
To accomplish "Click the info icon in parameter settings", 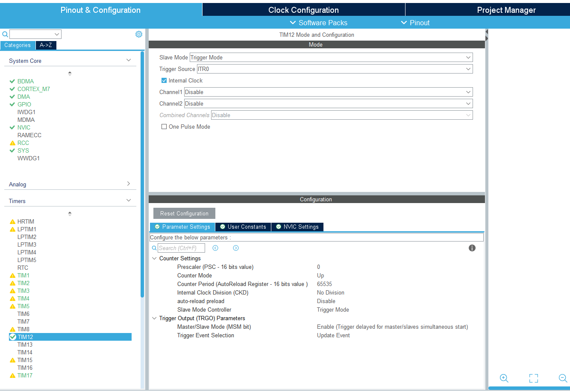I will 472,248.
